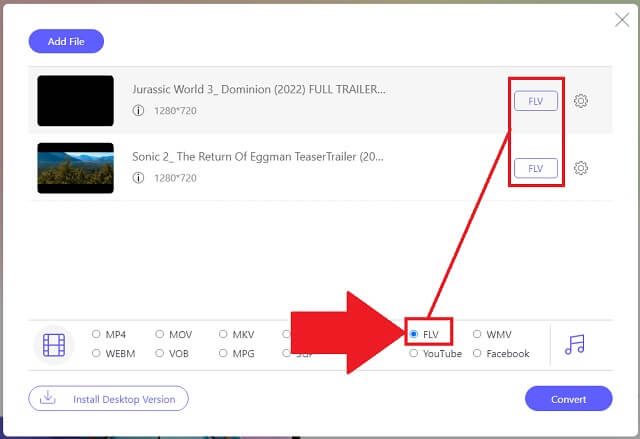
Task: Open settings gear for Sonic 2 video
Action: click(581, 168)
